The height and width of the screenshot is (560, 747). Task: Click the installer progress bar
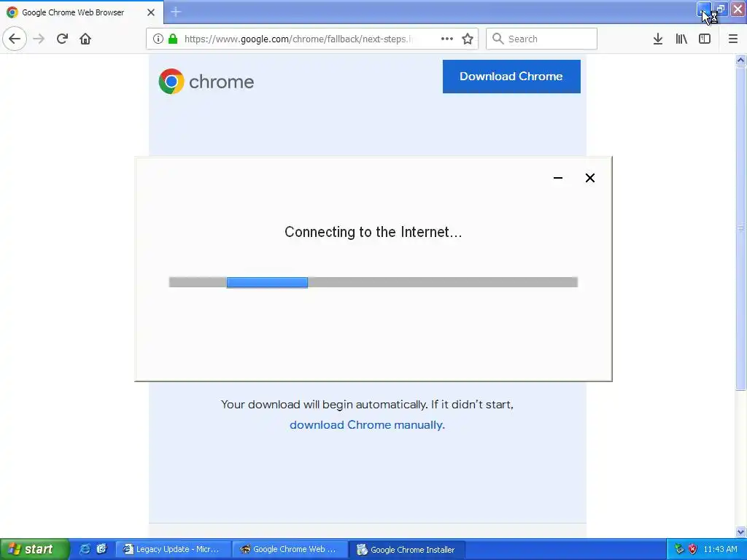373,282
